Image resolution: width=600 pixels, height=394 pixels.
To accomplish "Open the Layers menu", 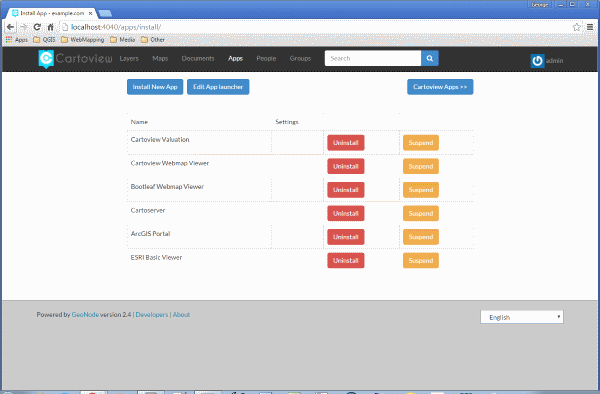I will (129, 59).
